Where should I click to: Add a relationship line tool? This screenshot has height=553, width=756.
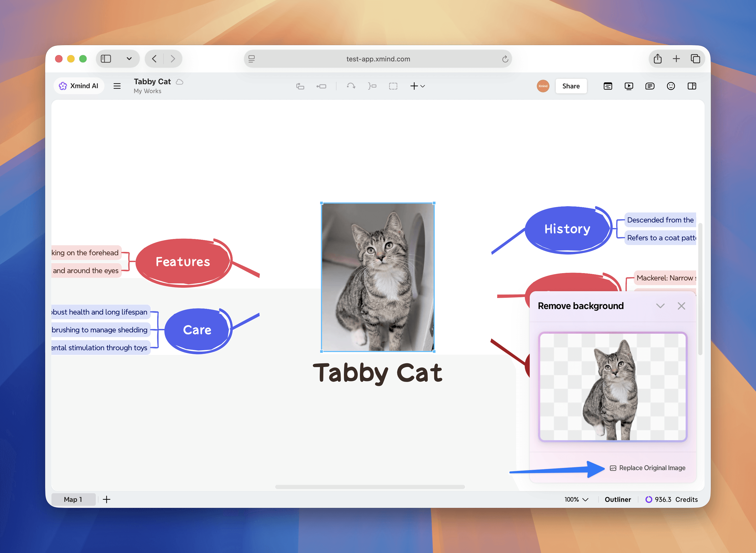351,86
